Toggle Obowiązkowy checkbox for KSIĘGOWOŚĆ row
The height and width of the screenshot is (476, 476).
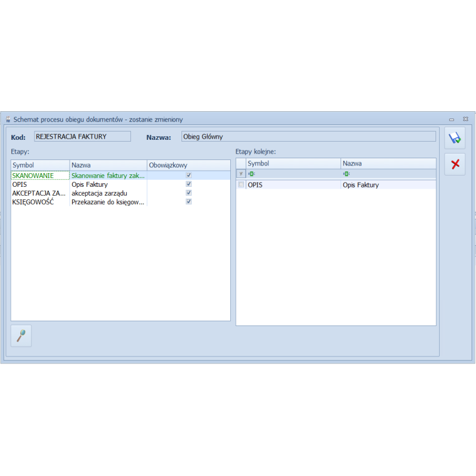[x=189, y=202]
